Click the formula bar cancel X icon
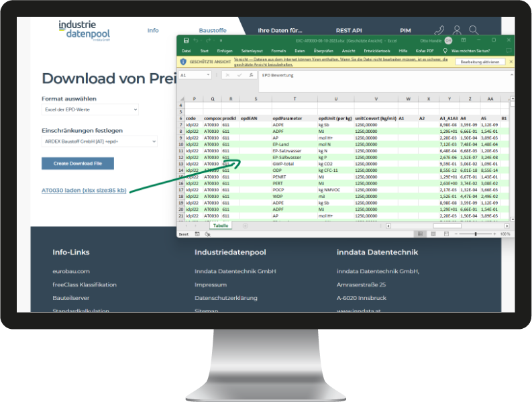 227,75
